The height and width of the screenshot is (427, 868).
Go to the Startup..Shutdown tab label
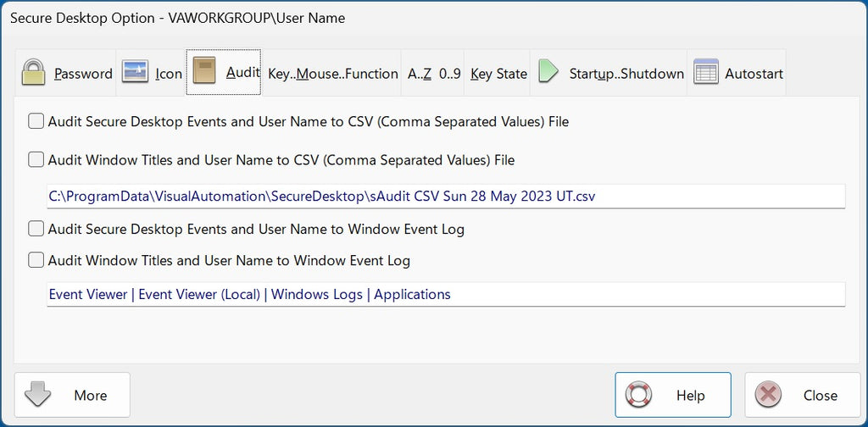coord(626,74)
